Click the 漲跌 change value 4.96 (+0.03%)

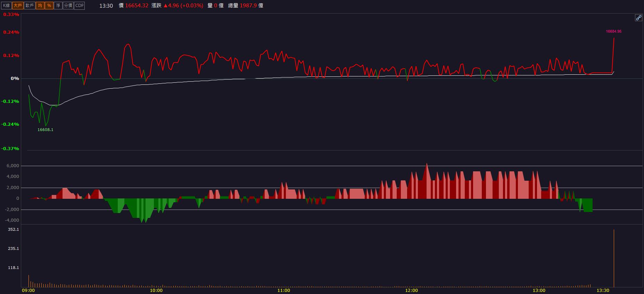click(x=183, y=6)
